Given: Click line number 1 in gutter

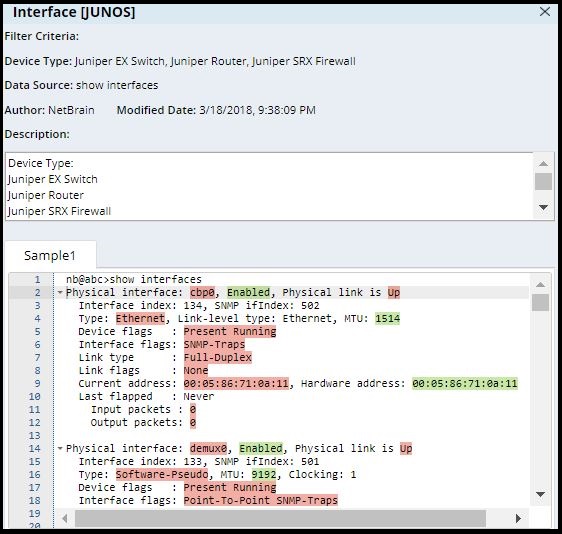Looking at the screenshot, I should click(x=37, y=280).
